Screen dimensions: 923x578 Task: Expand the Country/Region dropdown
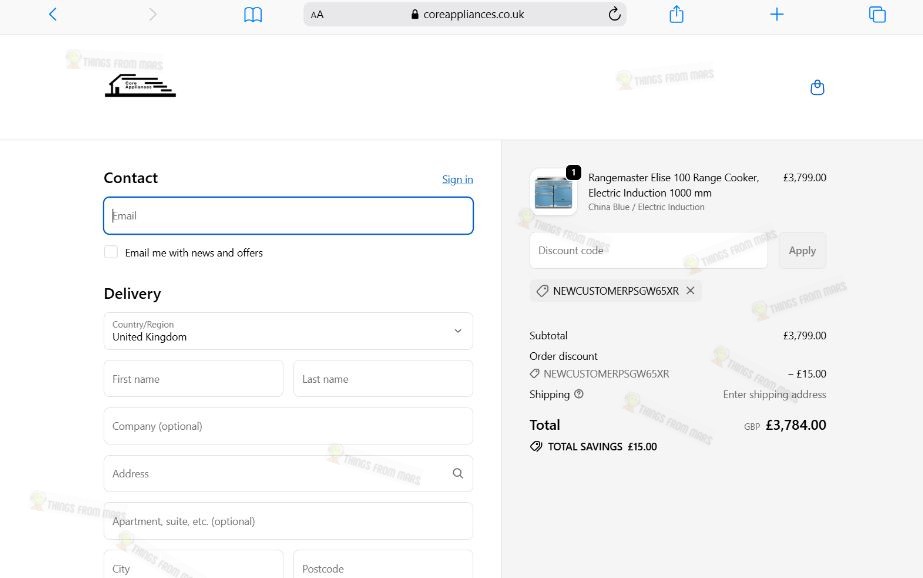tap(288, 331)
